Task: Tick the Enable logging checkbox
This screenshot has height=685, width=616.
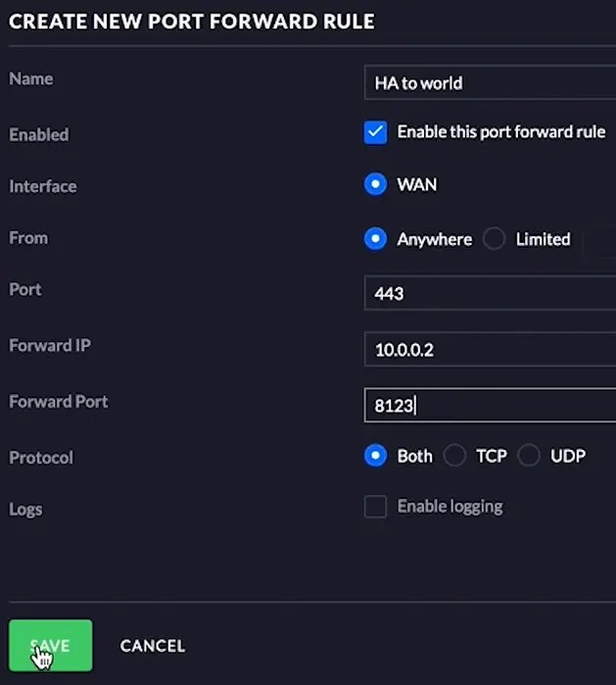Action: tap(375, 507)
